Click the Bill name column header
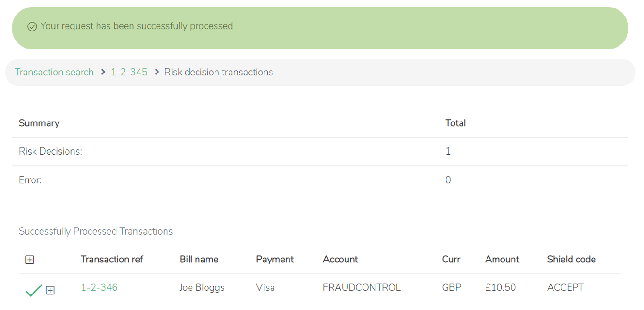 198,259
